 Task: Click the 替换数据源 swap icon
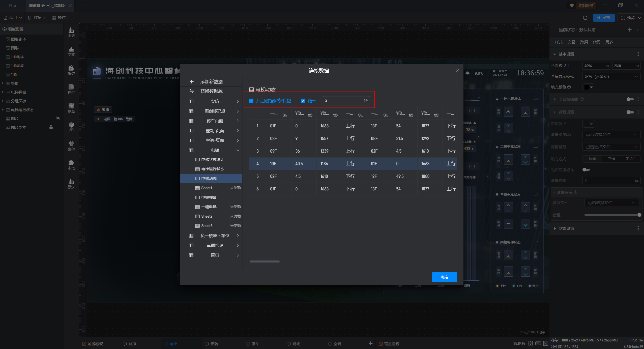coord(192,91)
